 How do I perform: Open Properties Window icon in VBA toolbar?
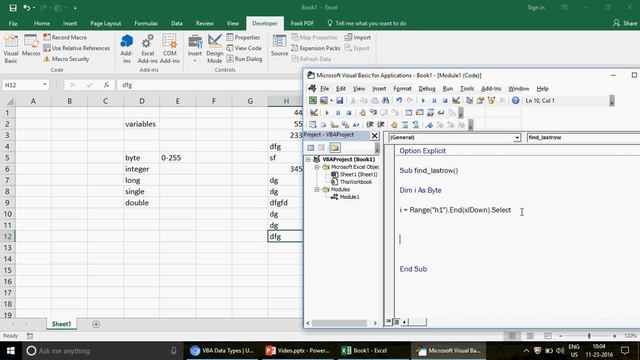[x=480, y=100]
